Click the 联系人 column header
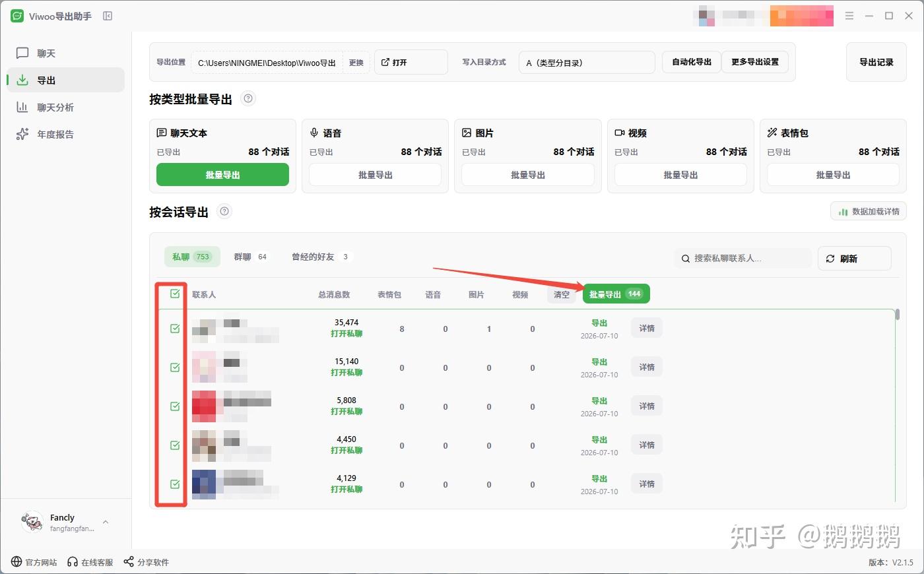The width and height of the screenshot is (924, 574). [x=204, y=295]
